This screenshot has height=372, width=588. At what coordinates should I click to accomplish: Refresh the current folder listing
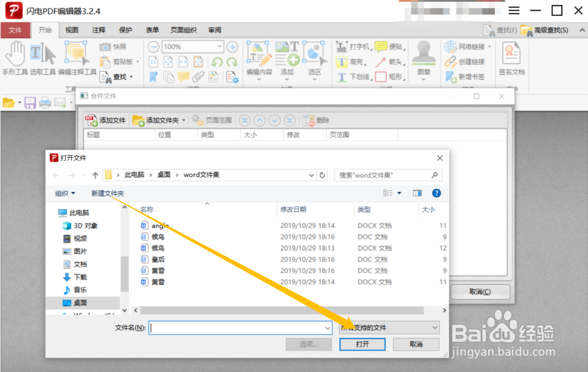click(x=322, y=175)
